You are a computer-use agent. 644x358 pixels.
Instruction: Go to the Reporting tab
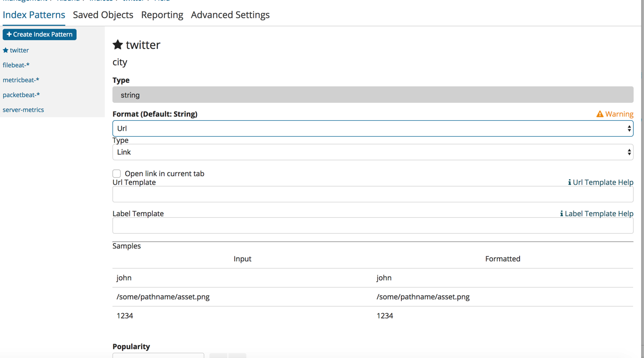(162, 15)
